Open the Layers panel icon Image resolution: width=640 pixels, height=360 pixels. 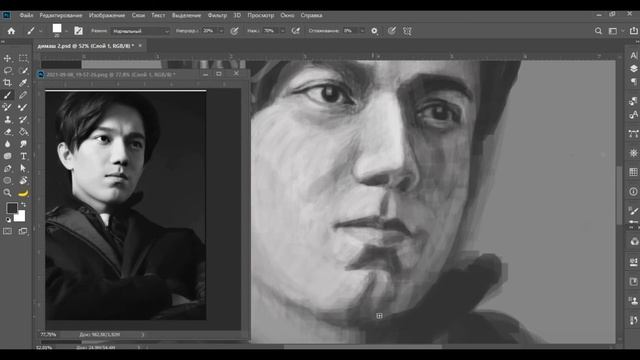click(x=633, y=69)
